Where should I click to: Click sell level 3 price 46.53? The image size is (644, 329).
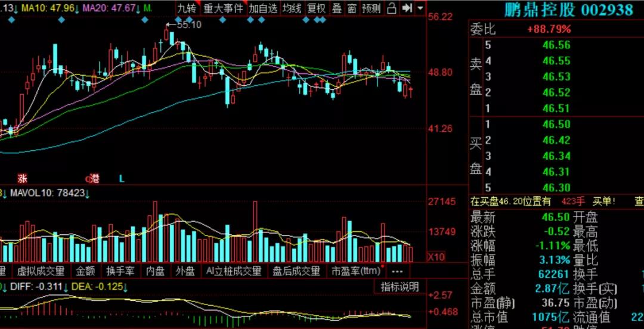[x=556, y=77]
